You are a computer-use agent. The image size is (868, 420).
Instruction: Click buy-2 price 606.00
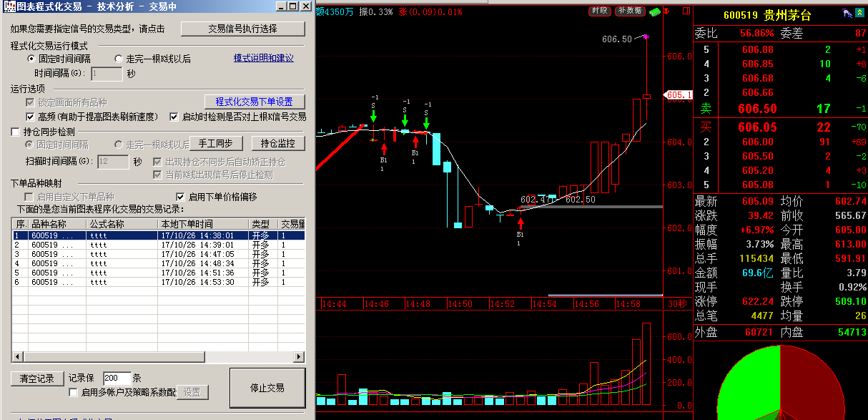pyautogui.click(x=758, y=142)
